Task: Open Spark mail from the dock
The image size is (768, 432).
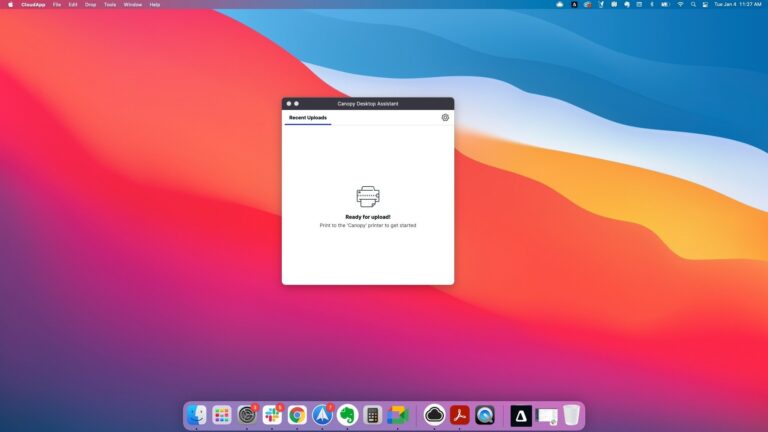Action: (322, 415)
